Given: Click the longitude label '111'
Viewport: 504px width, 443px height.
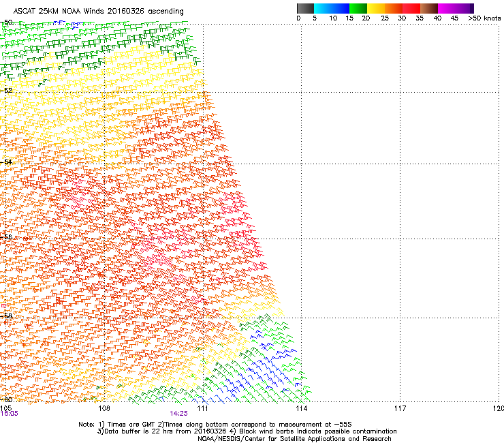Looking at the screenshot, I should pyautogui.click(x=202, y=408).
